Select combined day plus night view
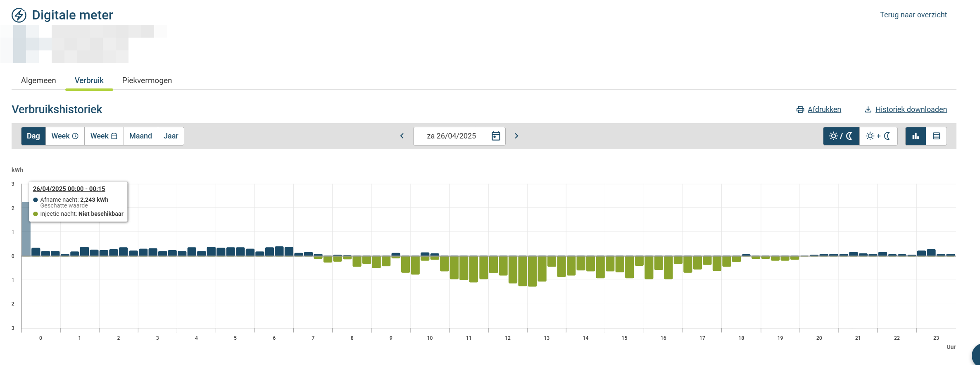 click(x=878, y=136)
